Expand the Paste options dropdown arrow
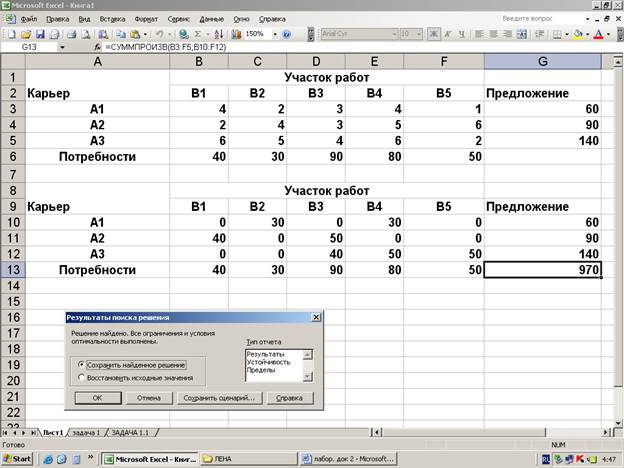The image size is (624, 468). pyautogui.click(x=145, y=35)
